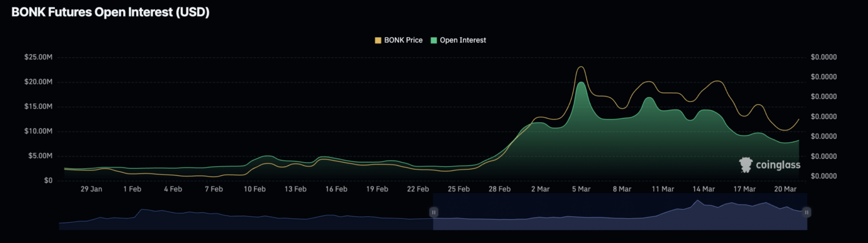Click the $0 left axis label
Image resolution: width=868 pixels, height=243 pixels.
[x=48, y=180]
